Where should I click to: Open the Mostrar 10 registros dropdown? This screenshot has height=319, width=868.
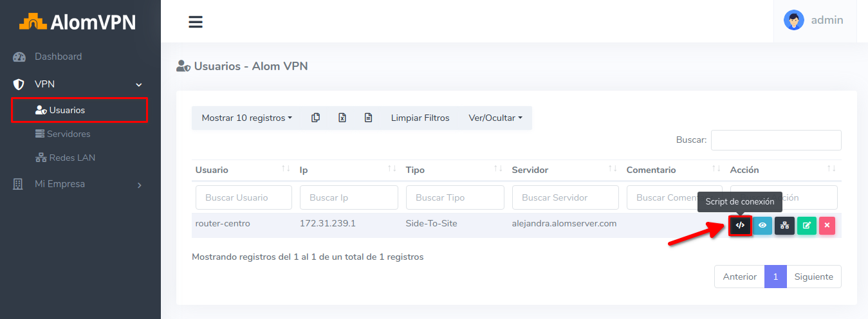[x=246, y=118]
